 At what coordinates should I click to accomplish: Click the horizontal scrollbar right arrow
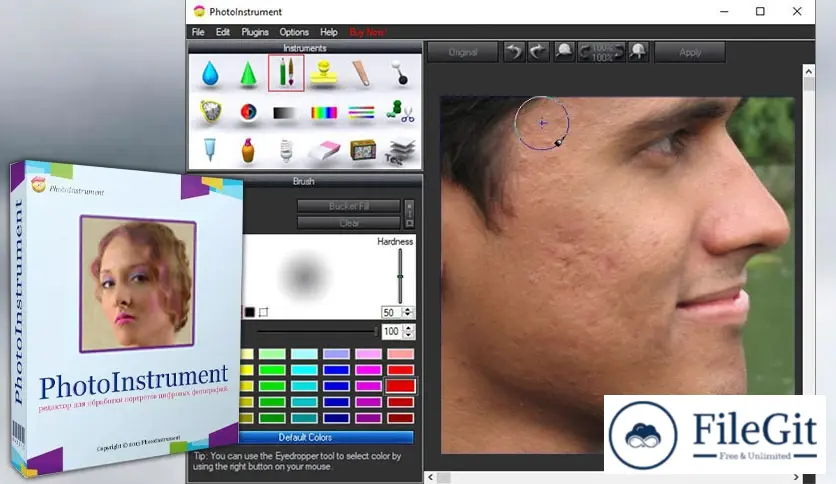(x=796, y=477)
